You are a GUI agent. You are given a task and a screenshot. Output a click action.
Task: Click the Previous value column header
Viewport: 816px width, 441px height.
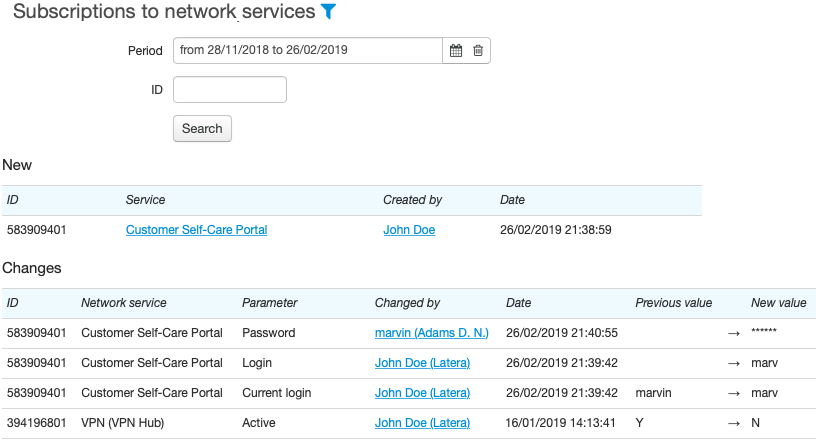[x=673, y=303]
